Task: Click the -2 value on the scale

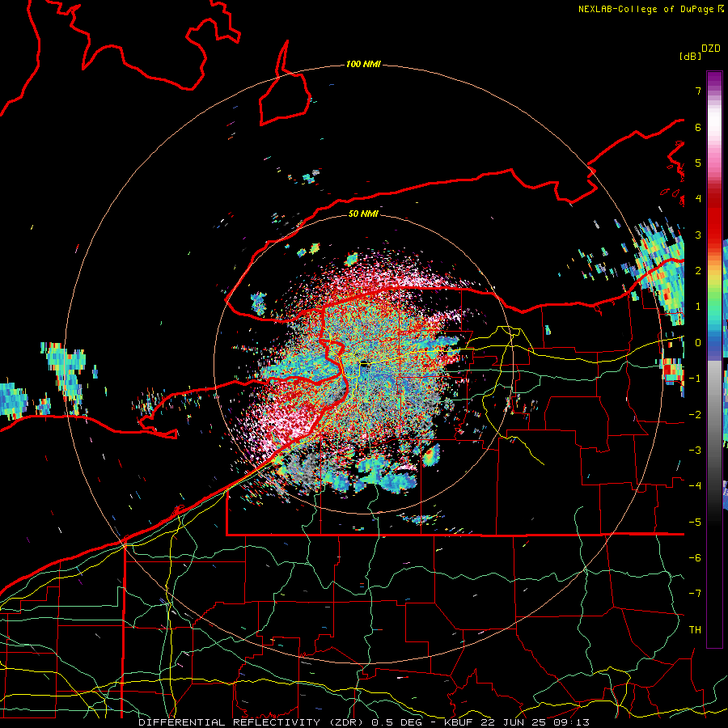Action: [695, 415]
